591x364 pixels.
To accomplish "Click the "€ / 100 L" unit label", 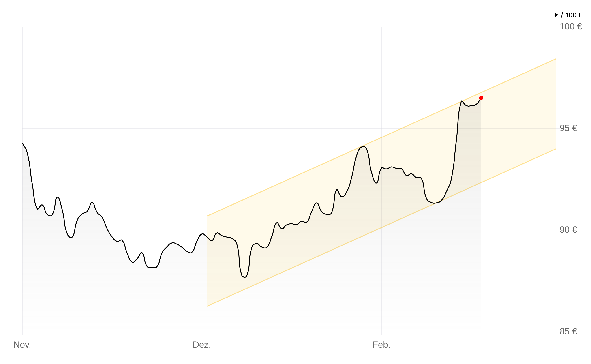I will coord(568,15).
